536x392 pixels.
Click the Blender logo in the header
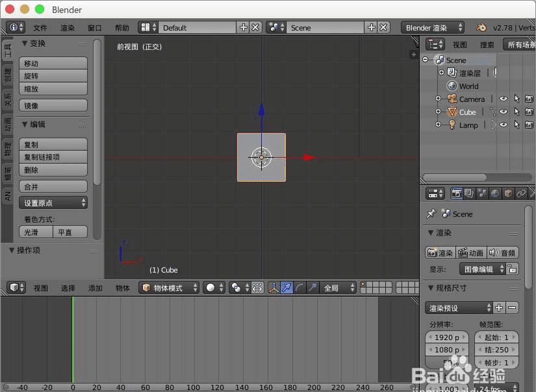[x=481, y=27]
